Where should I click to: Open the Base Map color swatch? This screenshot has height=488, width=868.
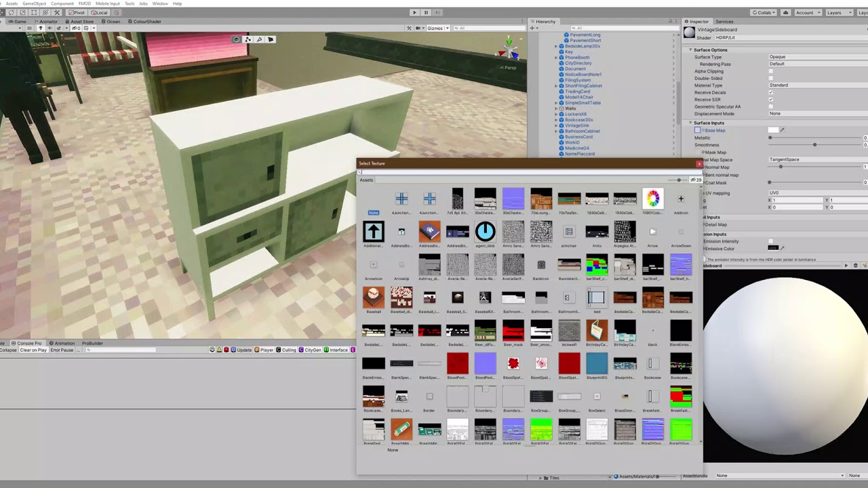(773, 130)
